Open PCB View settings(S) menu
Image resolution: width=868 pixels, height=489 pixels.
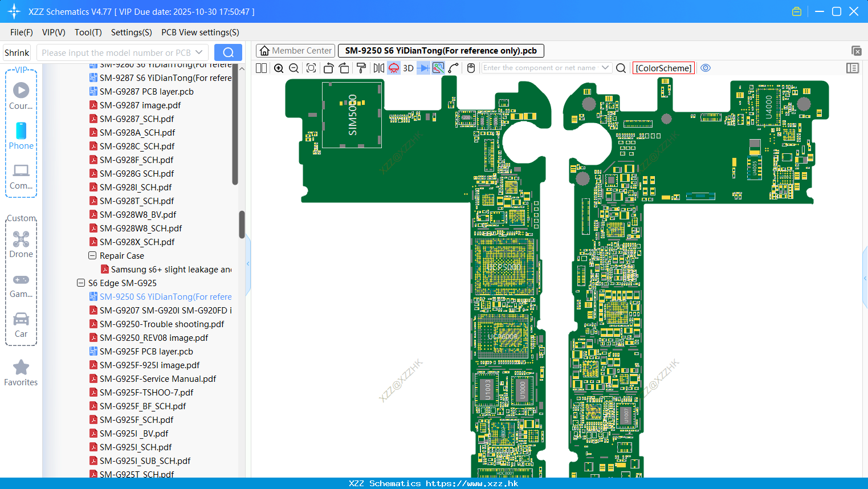200,32
